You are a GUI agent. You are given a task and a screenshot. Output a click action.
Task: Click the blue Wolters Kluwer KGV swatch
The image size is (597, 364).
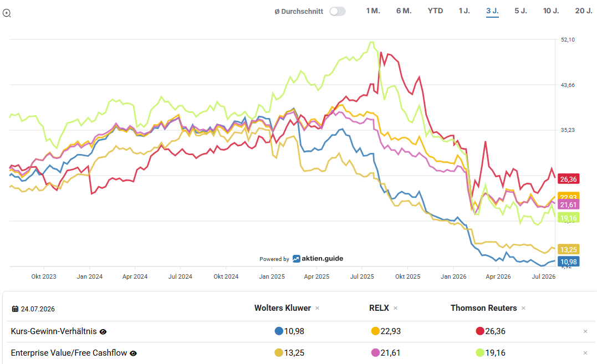(279, 331)
